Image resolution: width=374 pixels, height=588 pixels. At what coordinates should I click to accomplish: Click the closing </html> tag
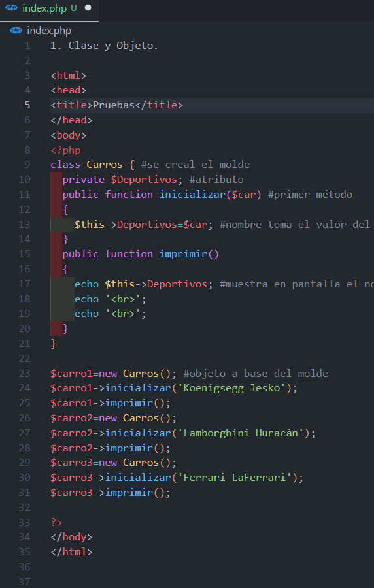coord(72,552)
